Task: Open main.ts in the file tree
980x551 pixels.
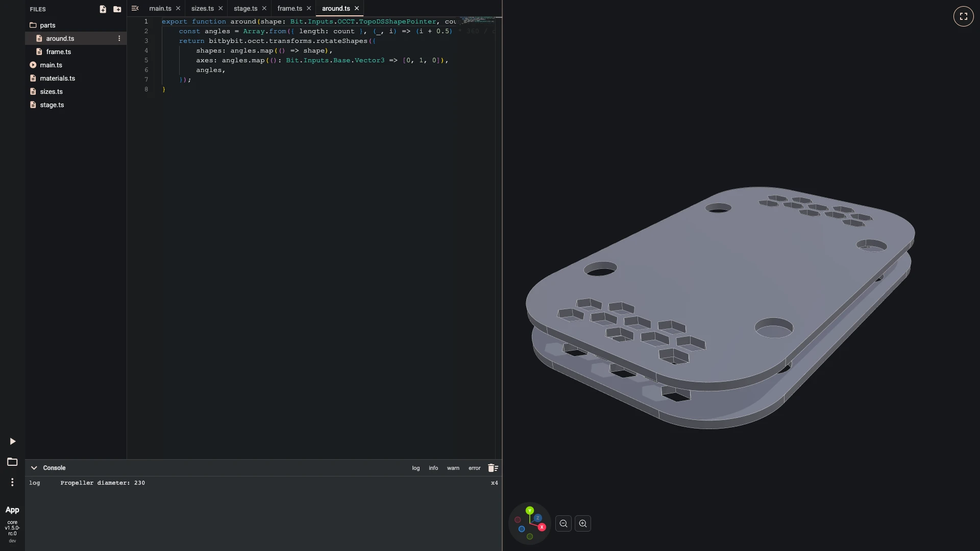Action: pyautogui.click(x=76, y=65)
